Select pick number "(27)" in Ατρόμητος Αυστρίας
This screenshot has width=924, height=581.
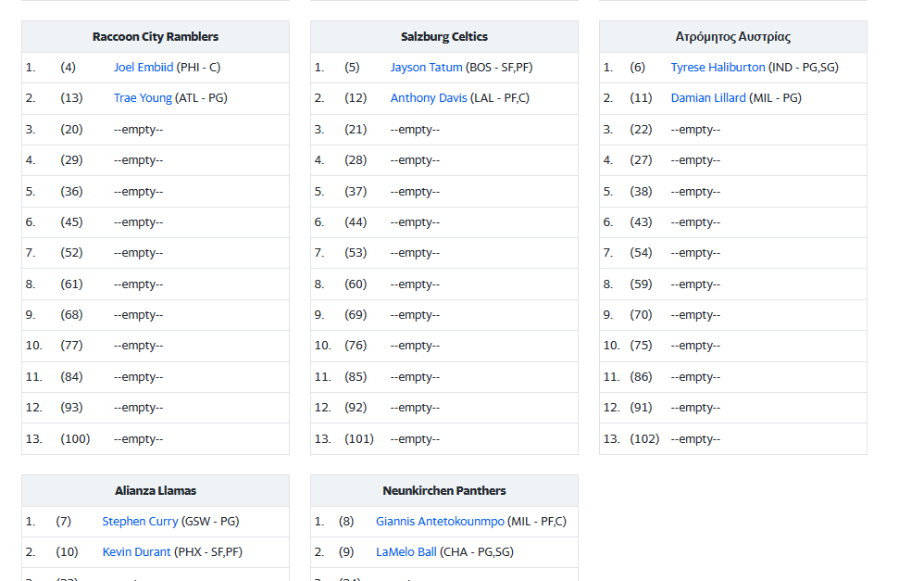point(641,160)
